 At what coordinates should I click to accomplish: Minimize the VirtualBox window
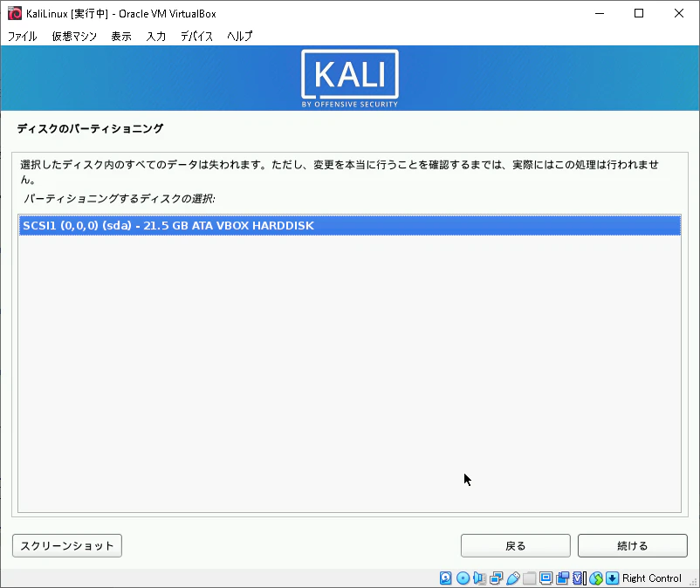point(600,13)
